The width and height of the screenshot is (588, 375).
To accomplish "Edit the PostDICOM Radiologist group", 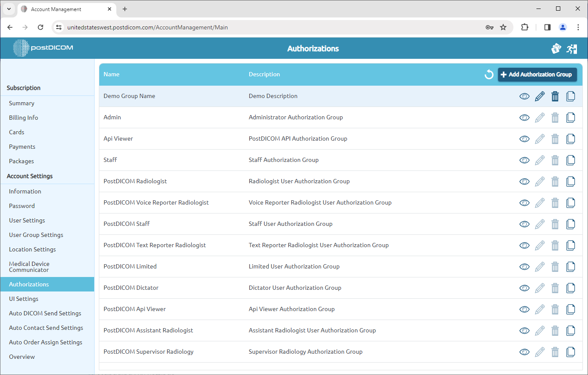I will (539, 181).
